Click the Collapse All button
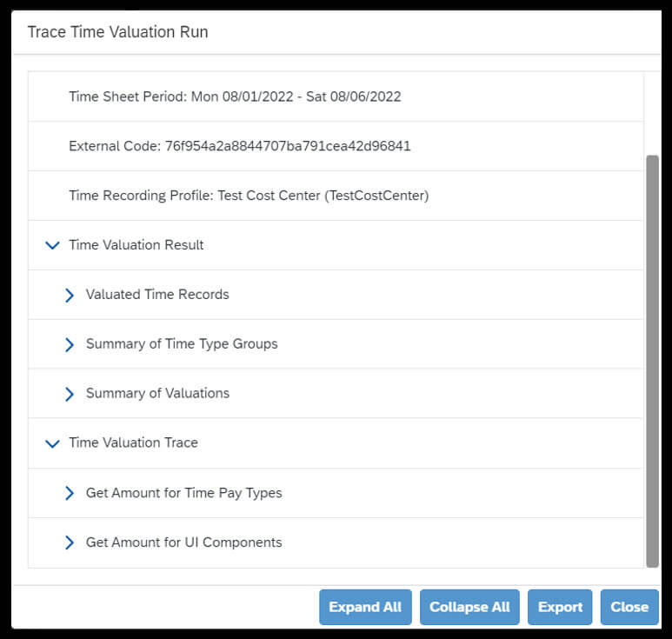Screen dimensions: 672x639 (x=469, y=607)
